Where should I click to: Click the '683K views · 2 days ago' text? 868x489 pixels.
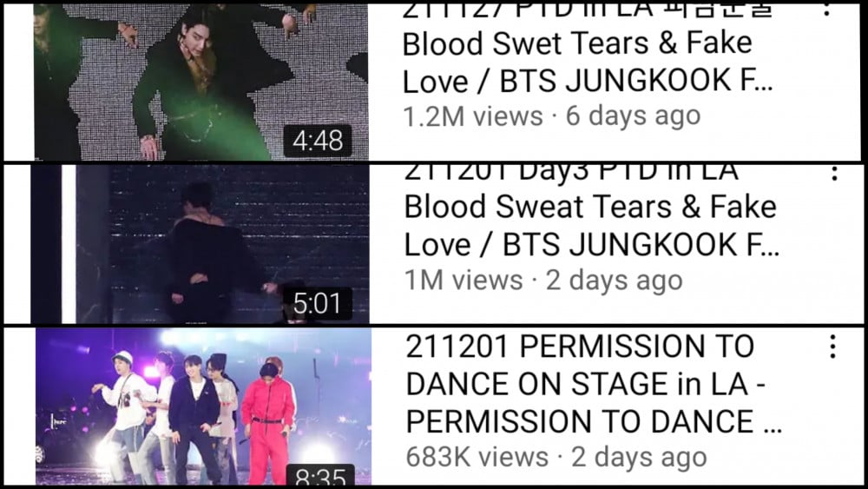point(556,458)
